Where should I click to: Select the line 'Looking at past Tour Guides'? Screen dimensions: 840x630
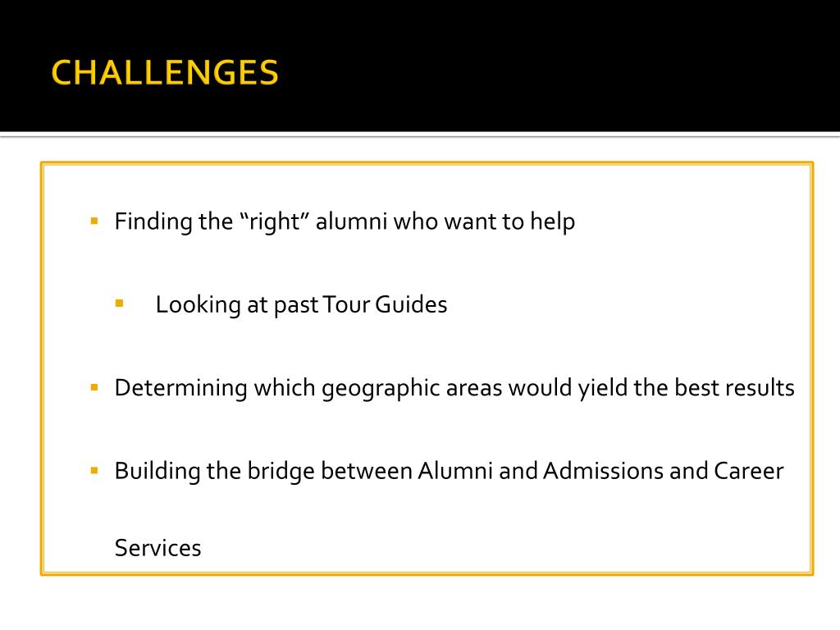click(x=301, y=305)
